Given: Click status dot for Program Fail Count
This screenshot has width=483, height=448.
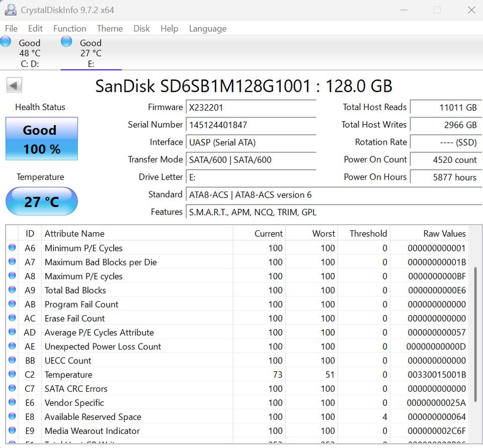Looking at the screenshot, I should point(12,304).
